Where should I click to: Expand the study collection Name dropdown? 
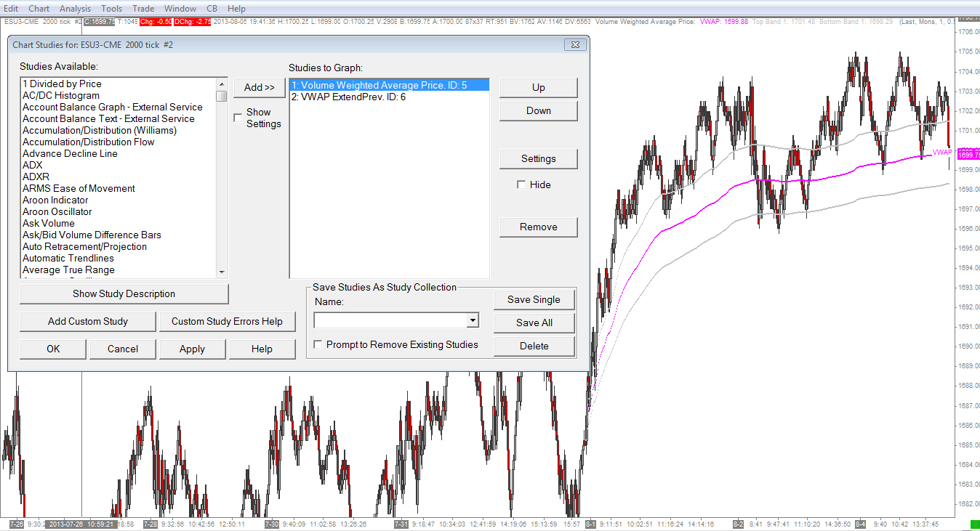tap(473, 320)
